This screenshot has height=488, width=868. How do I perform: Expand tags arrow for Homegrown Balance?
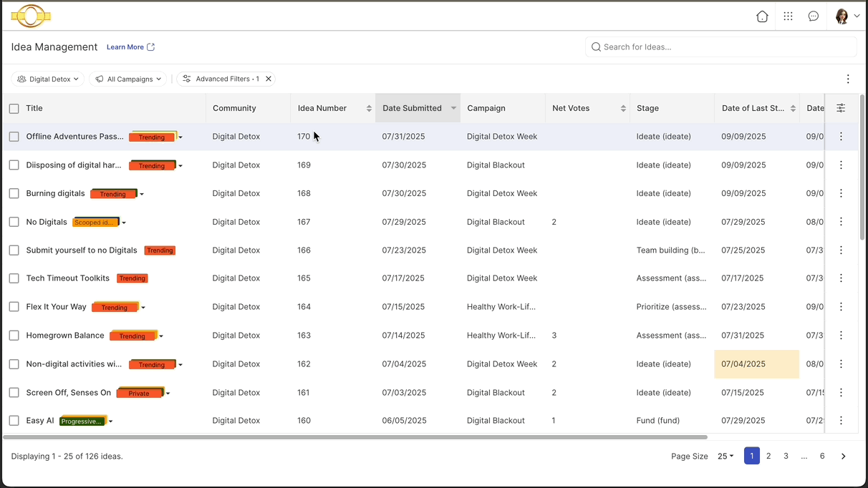coord(161,336)
